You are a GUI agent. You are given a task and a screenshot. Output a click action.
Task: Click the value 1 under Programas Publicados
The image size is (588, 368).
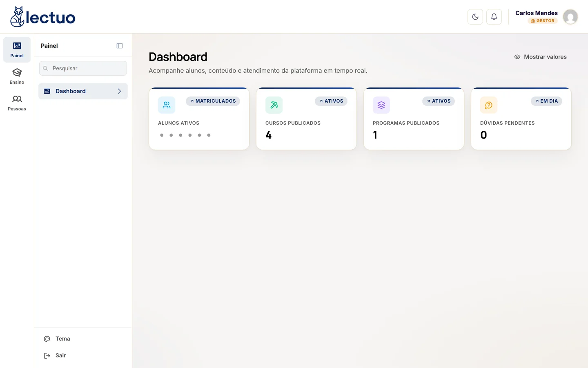pyautogui.click(x=375, y=135)
